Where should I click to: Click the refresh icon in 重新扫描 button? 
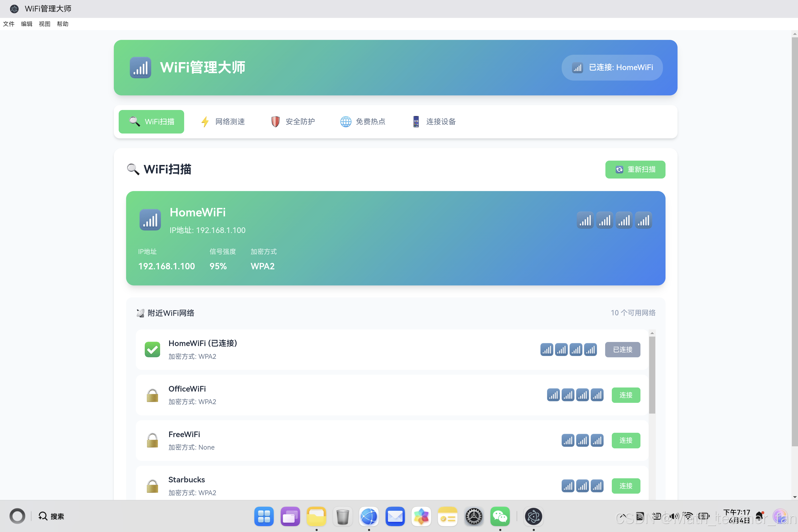tap(619, 169)
